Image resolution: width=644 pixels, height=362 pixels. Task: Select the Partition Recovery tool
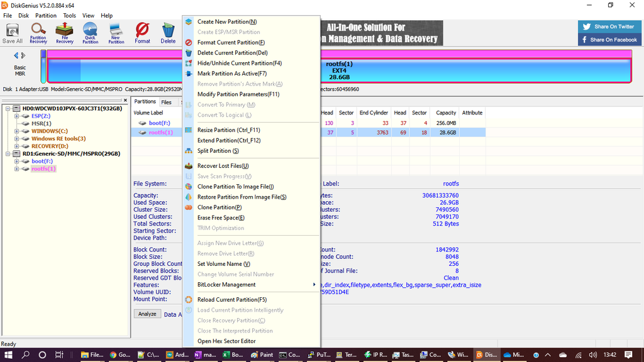click(38, 31)
